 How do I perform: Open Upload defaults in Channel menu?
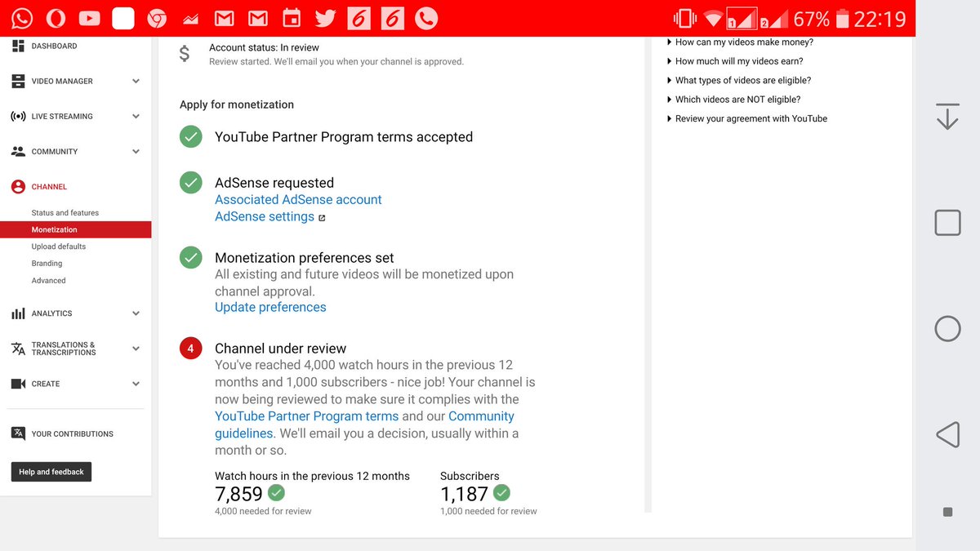click(59, 247)
